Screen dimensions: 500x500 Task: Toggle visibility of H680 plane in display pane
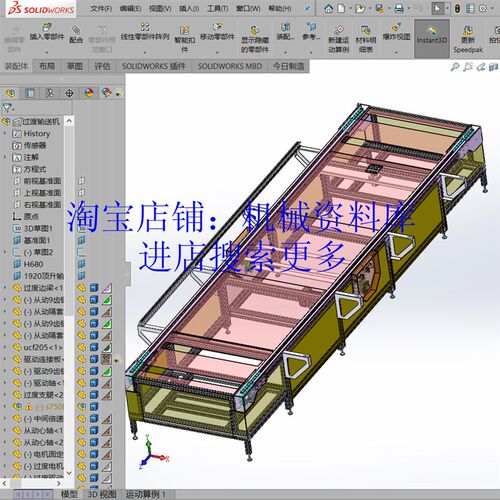coord(81,264)
